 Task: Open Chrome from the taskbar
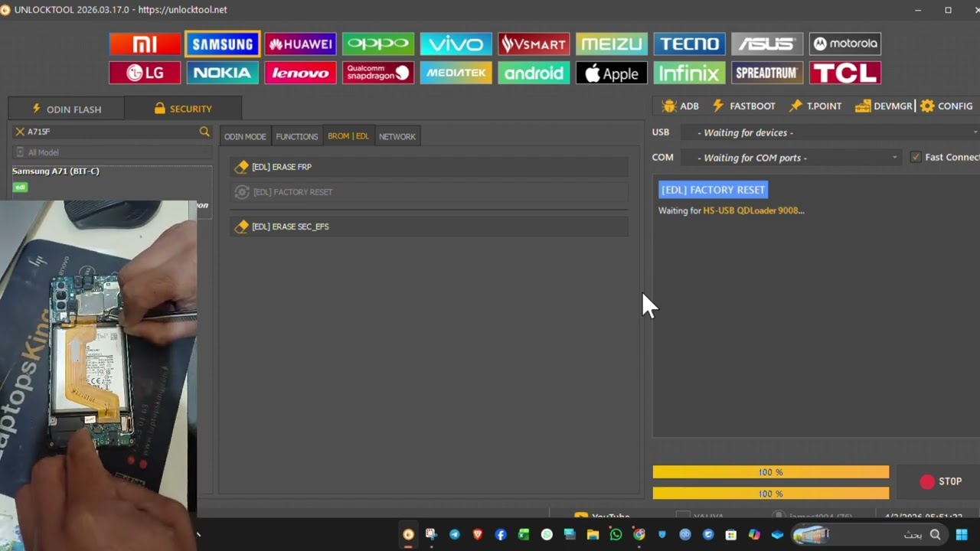point(639,535)
